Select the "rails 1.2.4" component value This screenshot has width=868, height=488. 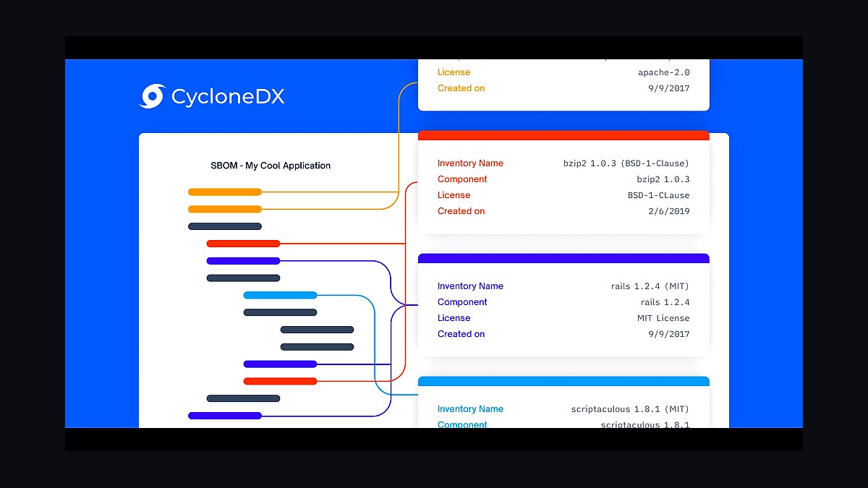(x=665, y=302)
